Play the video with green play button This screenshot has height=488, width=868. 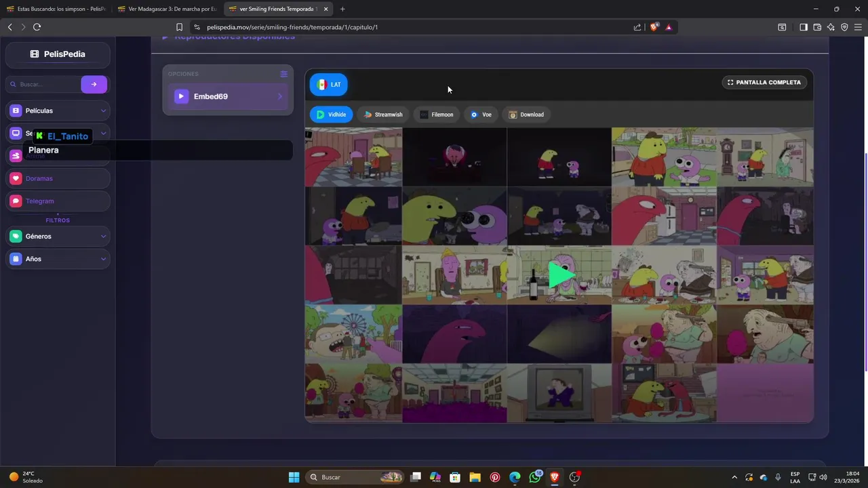coord(560,274)
